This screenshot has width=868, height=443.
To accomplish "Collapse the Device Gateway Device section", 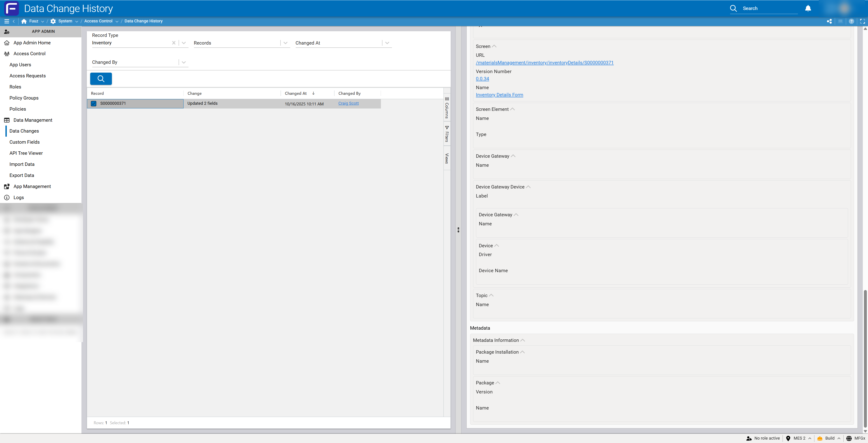I will 528,187.
